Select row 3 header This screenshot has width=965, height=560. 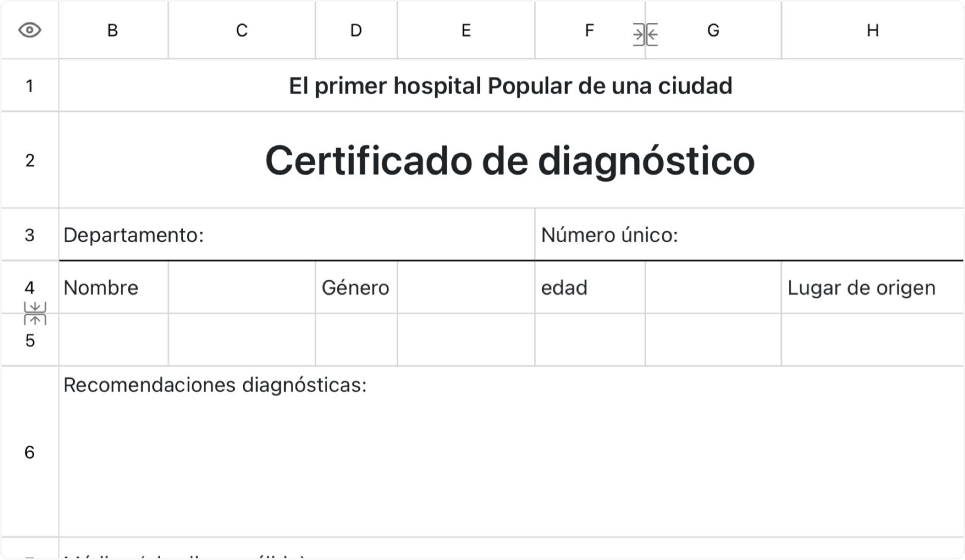(x=29, y=235)
